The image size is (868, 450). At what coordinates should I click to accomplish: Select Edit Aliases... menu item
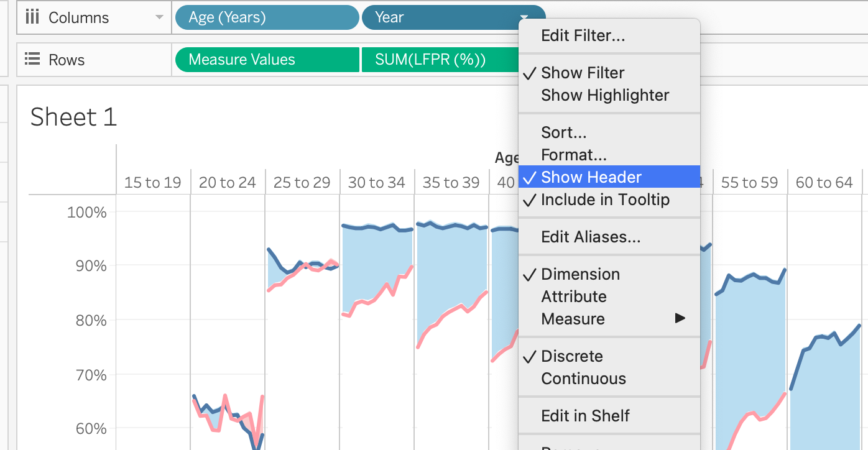[x=590, y=237]
